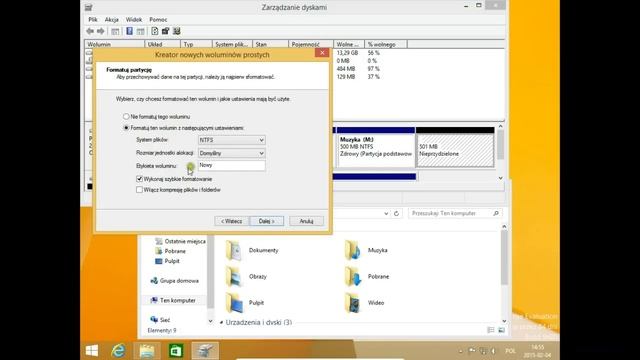
Task: Open the Widok menu
Action: coord(134,20)
